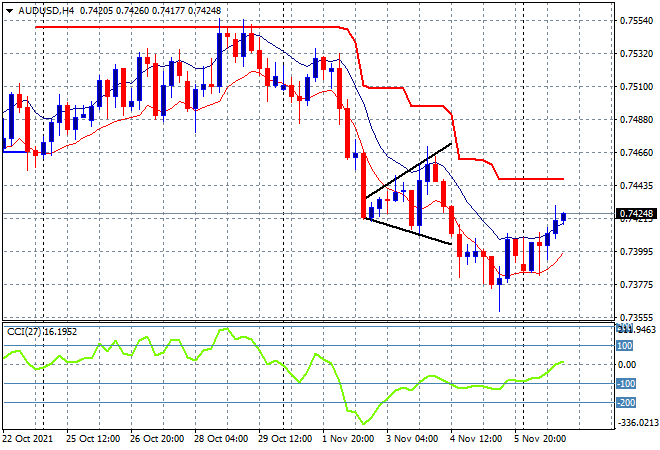The height and width of the screenshot is (450, 660).
Task: Select the short blue horizontal line at chart's left edge
Action: [x=14, y=151]
